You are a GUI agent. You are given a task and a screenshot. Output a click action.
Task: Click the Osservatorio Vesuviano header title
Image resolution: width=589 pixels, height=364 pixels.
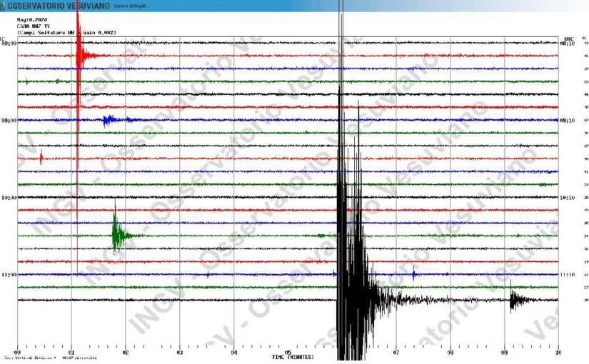[x=59, y=6]
